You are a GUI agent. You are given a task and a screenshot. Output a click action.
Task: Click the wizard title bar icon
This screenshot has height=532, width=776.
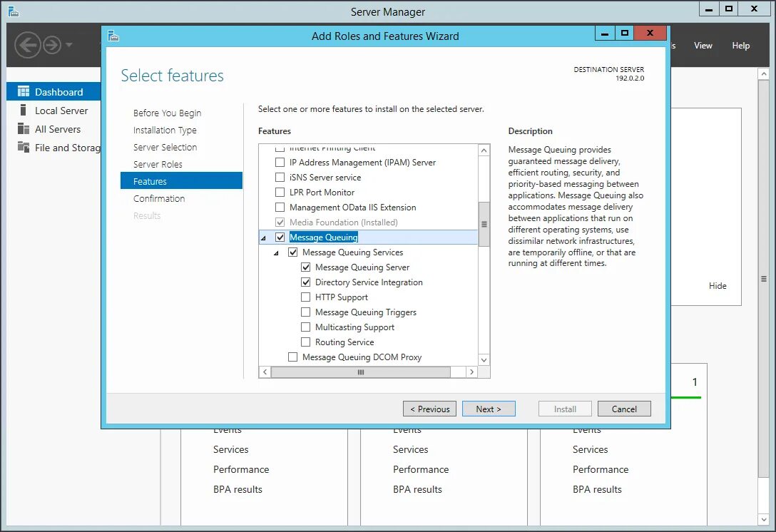(113, 36)
